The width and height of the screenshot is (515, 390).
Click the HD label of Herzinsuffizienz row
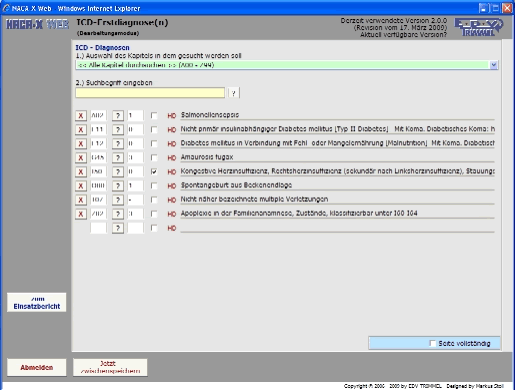(172, 172)
